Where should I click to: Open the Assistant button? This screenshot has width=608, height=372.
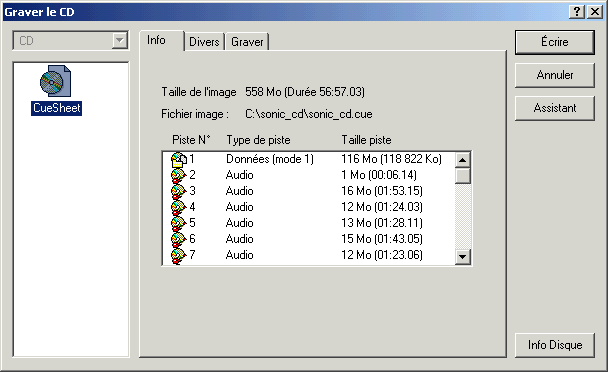coord(554,108)
